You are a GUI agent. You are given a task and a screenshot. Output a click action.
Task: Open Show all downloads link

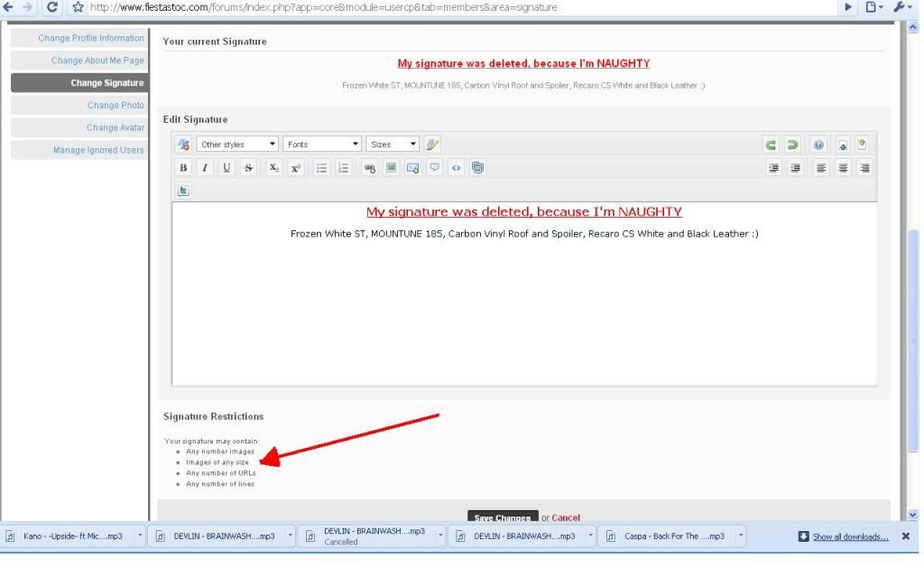click(850, 536)
